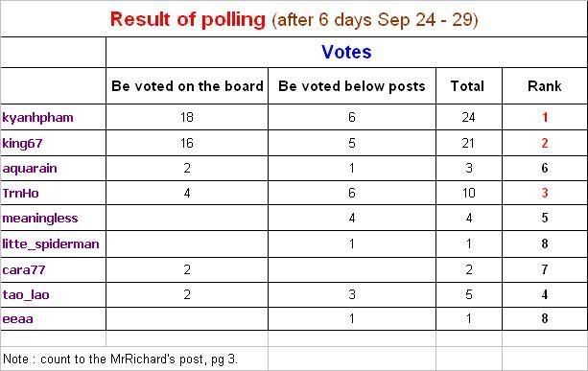Click the cara77 username
The image size is (588, 371).
point(24,269)
